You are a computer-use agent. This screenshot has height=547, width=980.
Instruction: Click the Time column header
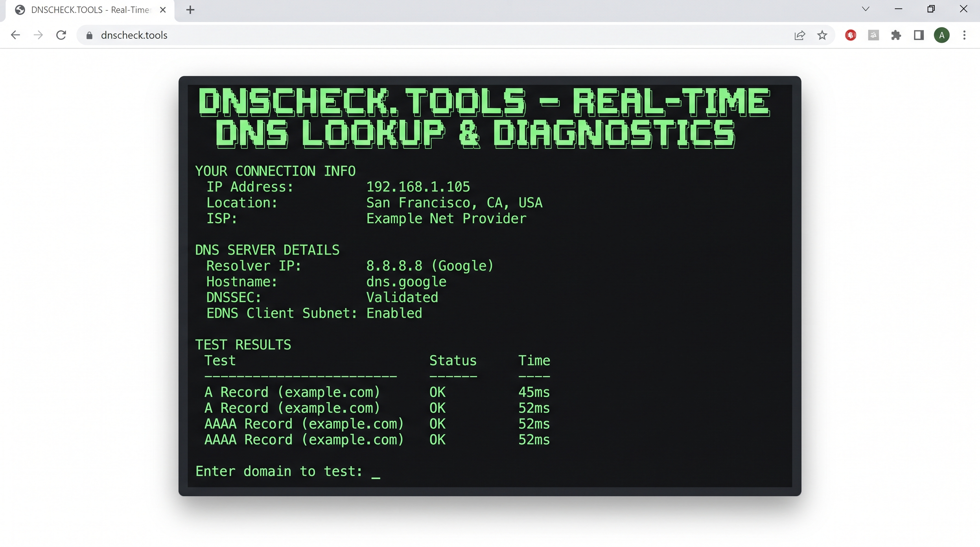tap(534, 361)
